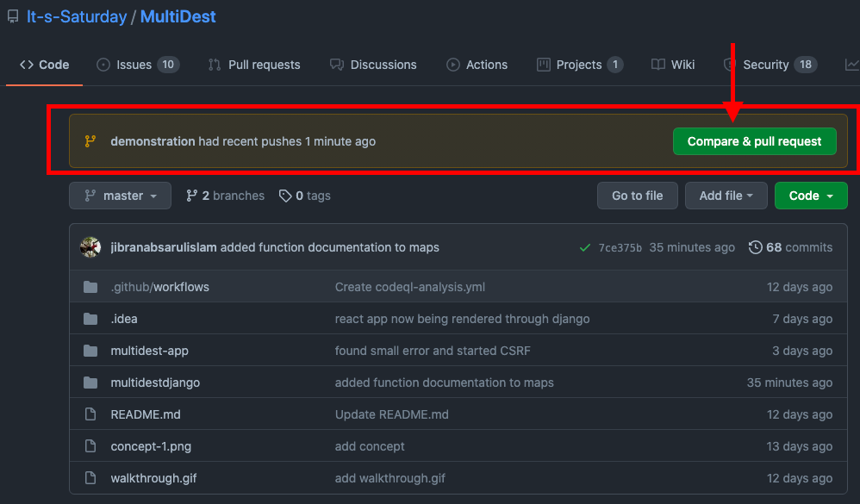The width and height of the screenshot is (860, 504).
Task: Click the README.md file icon
Action: pos(90,414)
